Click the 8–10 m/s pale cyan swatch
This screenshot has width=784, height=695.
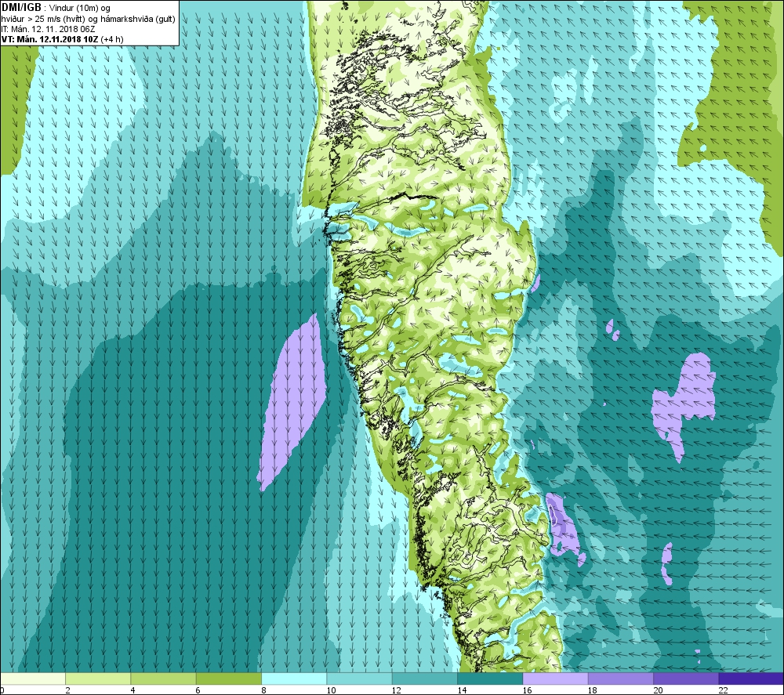click(x=294, y=679)
